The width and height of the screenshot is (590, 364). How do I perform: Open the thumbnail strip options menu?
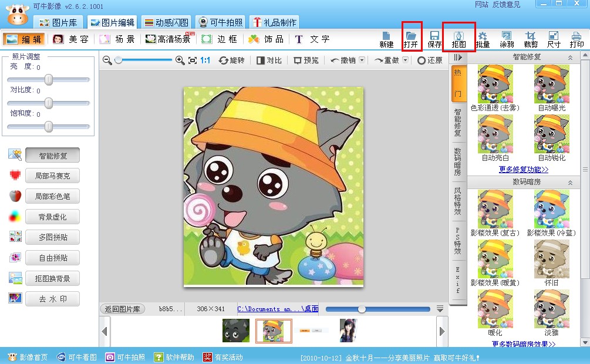[x=440, y=309]
